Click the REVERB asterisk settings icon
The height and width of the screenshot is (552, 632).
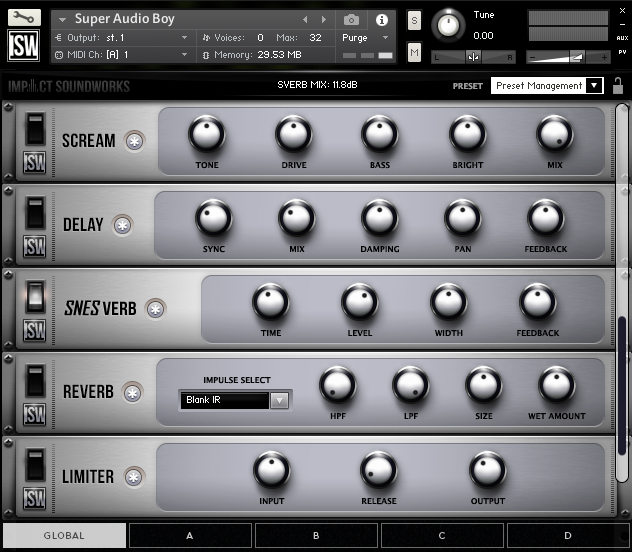133,393
